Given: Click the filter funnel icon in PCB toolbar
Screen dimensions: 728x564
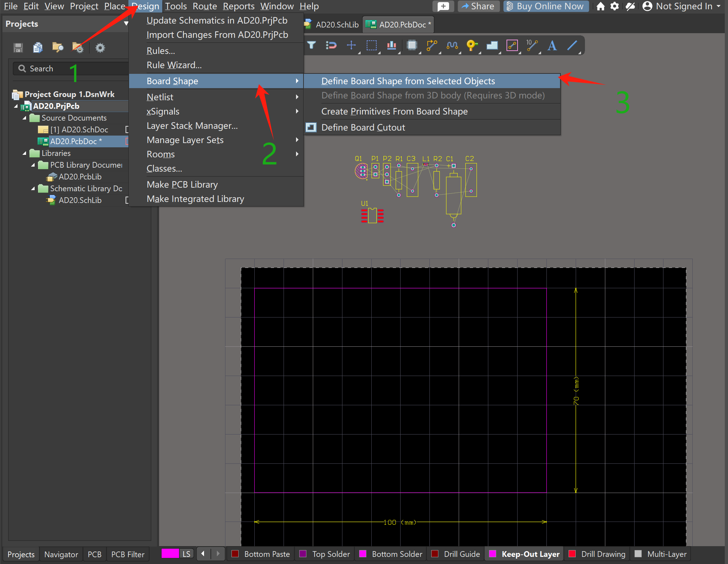Looking at the screenshot, I should click(x=311, y=45).
